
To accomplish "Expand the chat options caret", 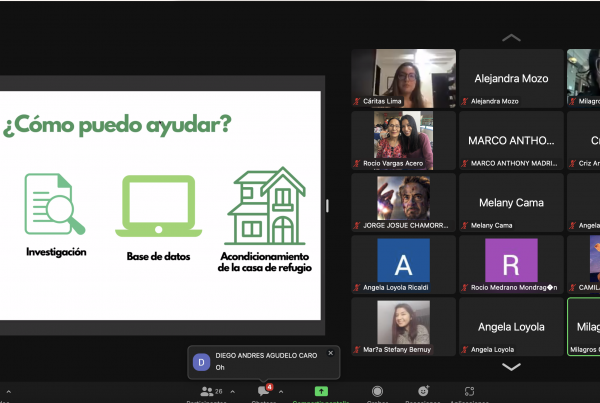I will 281,392.
